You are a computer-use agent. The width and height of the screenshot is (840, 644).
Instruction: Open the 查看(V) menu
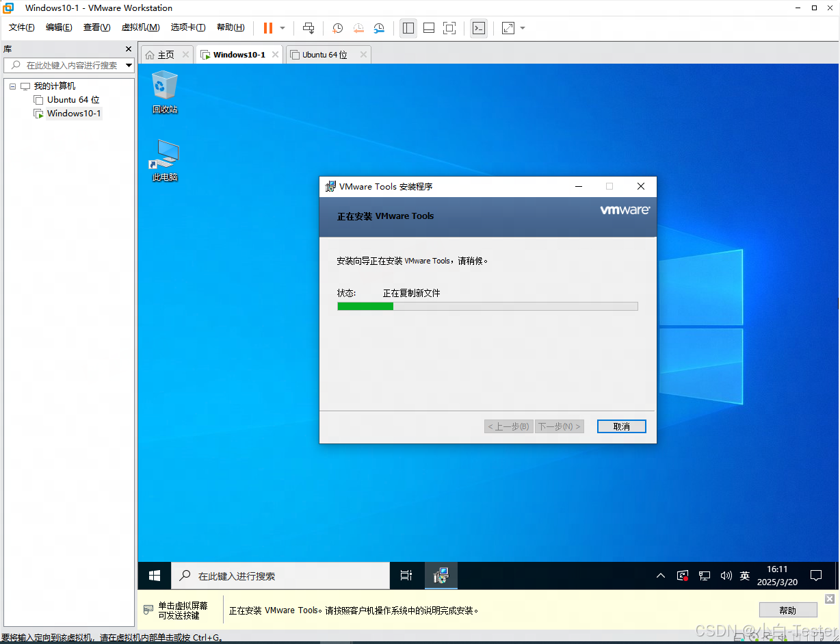[x=96, y=27]
